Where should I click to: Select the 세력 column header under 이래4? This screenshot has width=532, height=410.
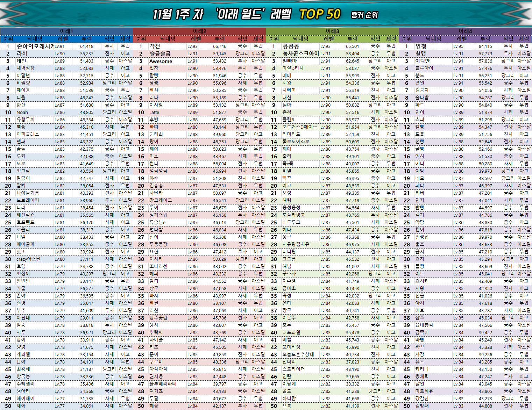point(524,39)
